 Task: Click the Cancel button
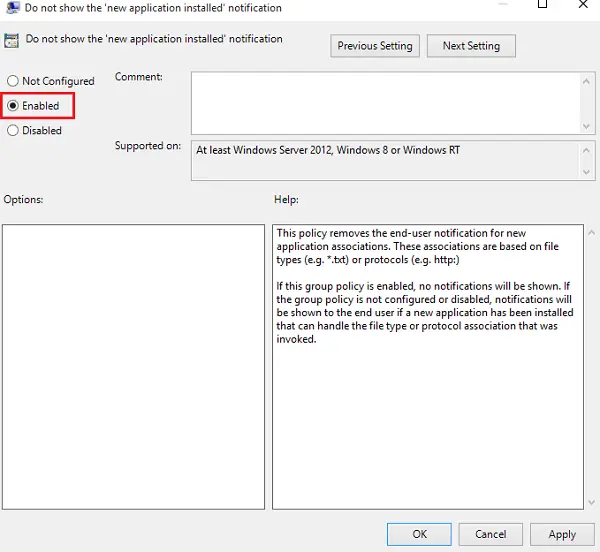[491, 534]
